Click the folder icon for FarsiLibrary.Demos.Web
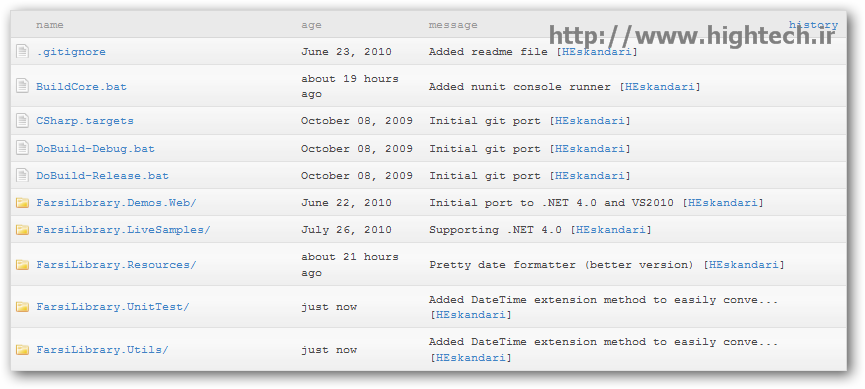This screenshot has height=389, width=865. point(23,203)
